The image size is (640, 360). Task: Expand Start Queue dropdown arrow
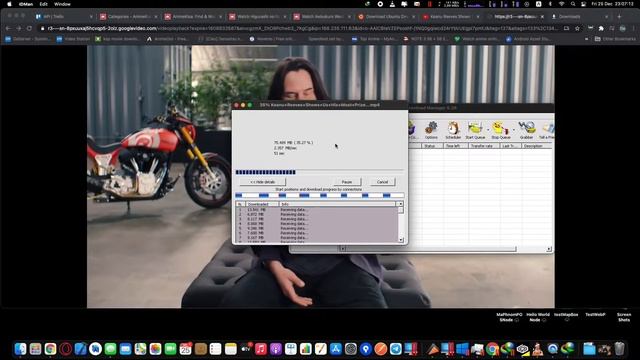488,130
